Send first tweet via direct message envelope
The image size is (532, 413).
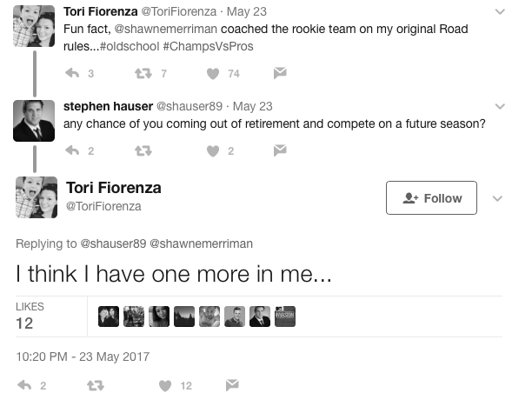[280, 73]
